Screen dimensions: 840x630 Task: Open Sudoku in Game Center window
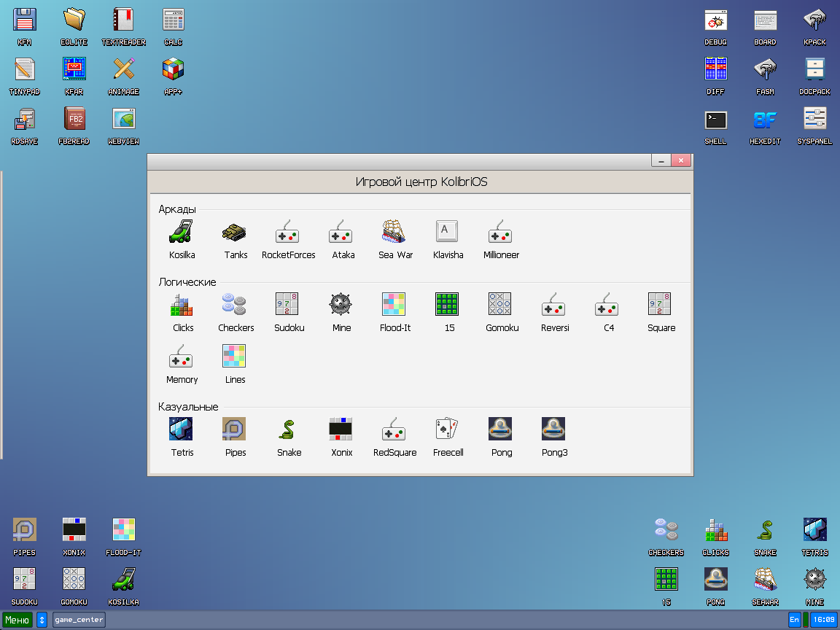(289, 312)
